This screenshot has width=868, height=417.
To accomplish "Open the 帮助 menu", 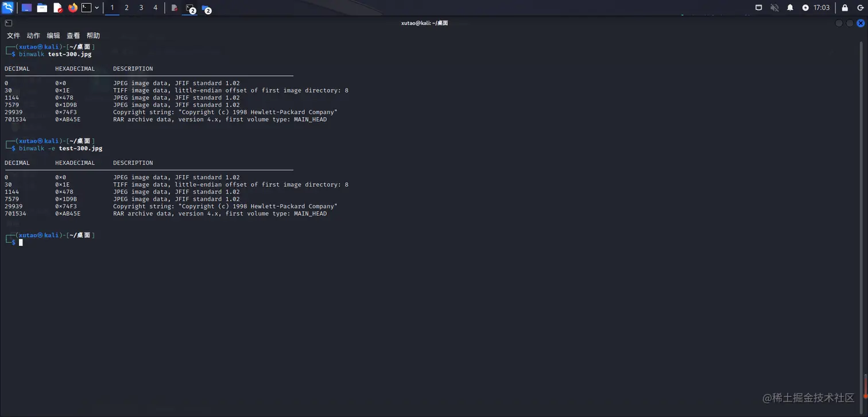I will coord(93,36).
